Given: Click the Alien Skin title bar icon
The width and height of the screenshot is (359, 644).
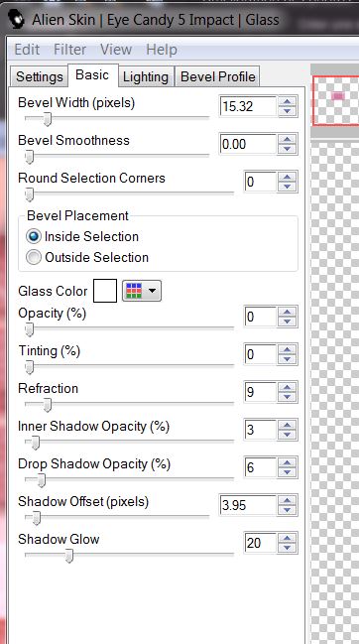Looking at the screenshot, I should [x=18, y=19].
